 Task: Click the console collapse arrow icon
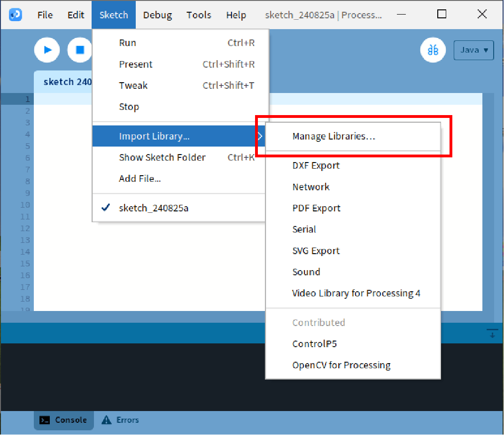click(x=492, y=333)
